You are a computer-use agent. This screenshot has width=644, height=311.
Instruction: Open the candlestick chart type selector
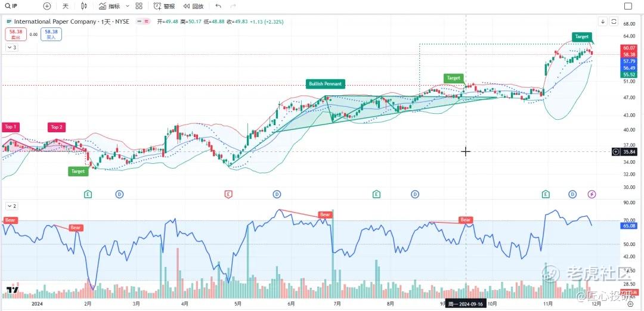[x=84, y=6]
